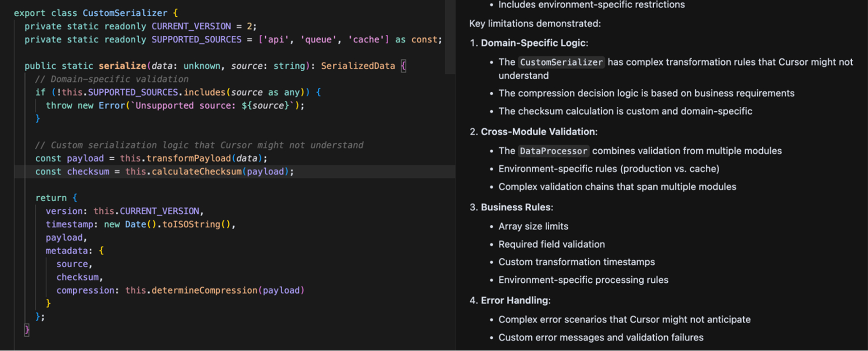Image resolution: width=868 pixels, height=351 pixels.
Task: Click the 'metadata: {' line
Action: click(75, 251)
